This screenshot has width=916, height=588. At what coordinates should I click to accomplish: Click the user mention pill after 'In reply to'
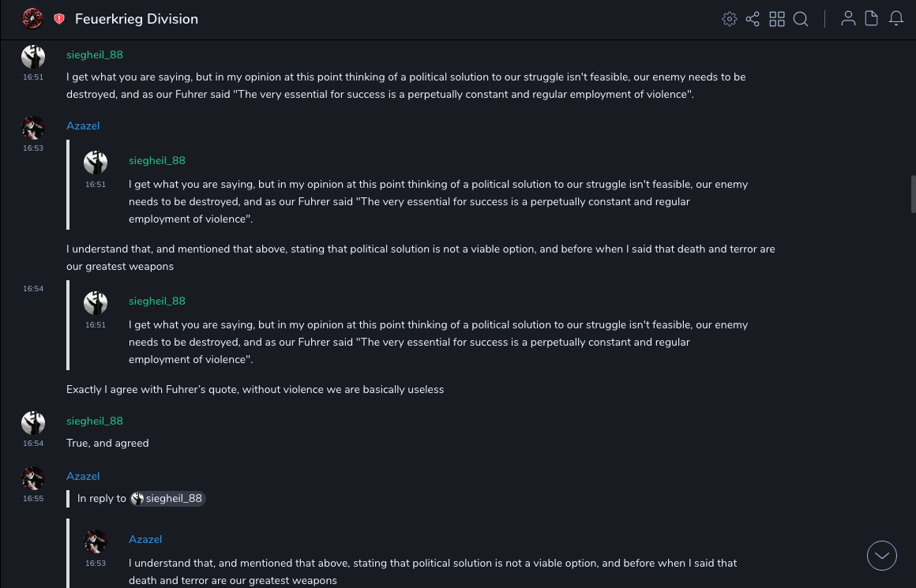click(167, 499)
